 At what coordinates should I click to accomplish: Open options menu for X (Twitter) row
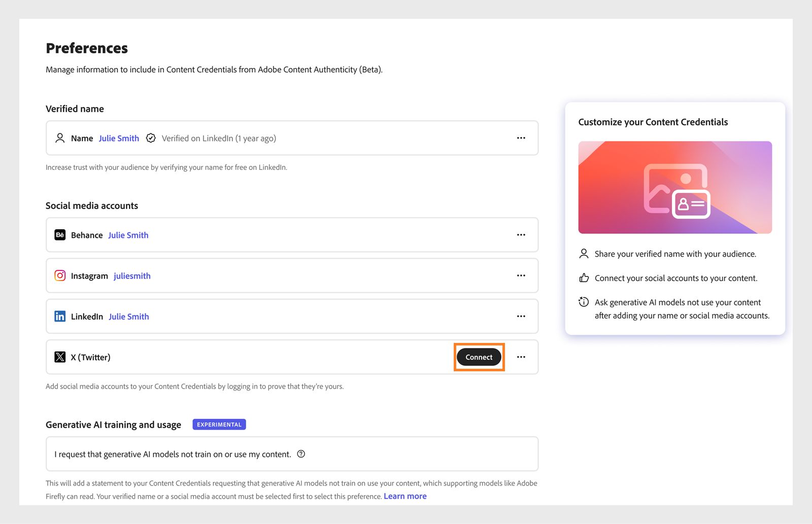tap(521, 357)
